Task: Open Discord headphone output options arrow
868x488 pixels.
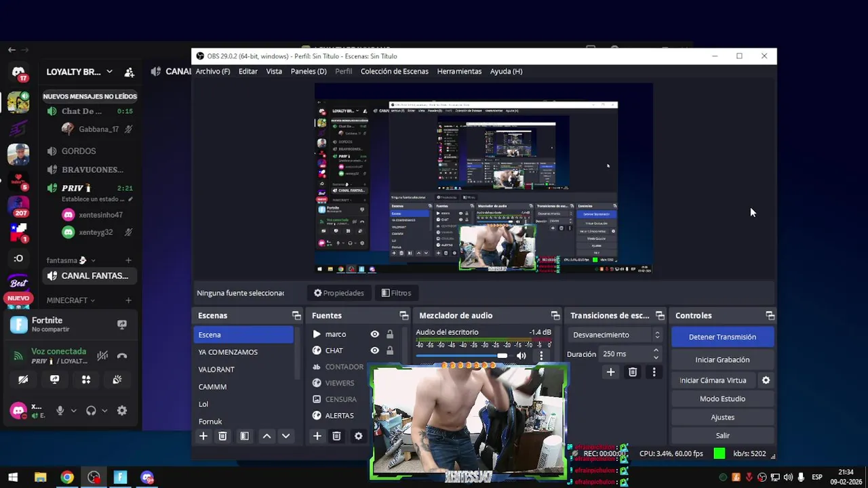Action: tap(104, 411)
